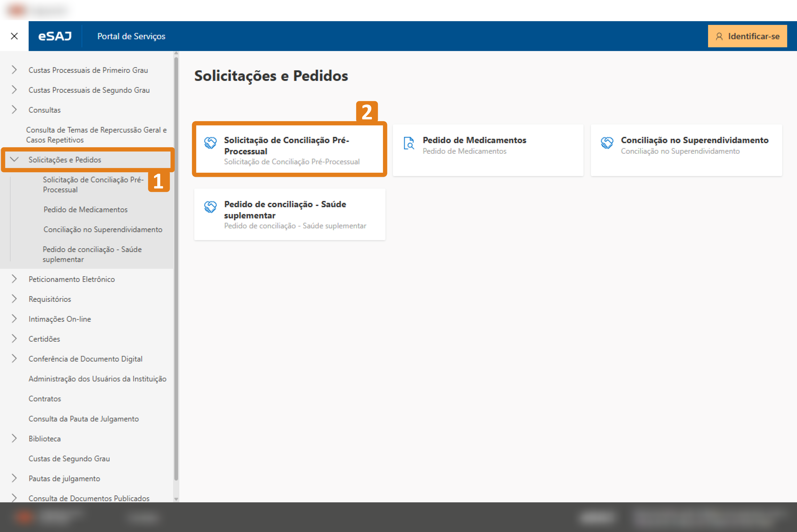Image resolution: width=797 pixels, height=532 pixels.
Task: Expand the Consultas menu section
Action: [14, 110]
